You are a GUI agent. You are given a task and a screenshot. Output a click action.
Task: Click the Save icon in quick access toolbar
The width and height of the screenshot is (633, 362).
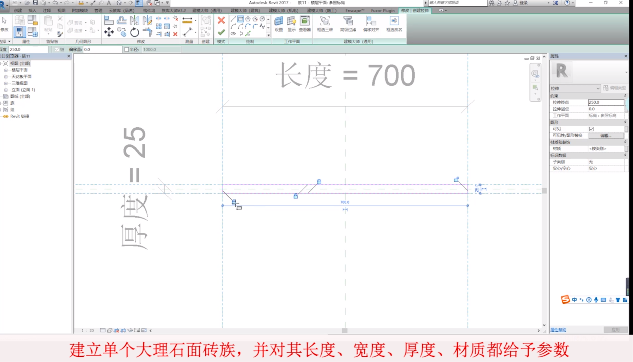click(35, 2)
